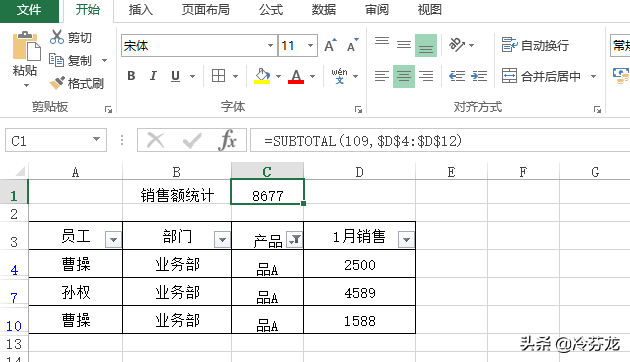Click the Copy icon
Image resolution: width=630 pixels, height=362 pixels.
click(56, 60)
